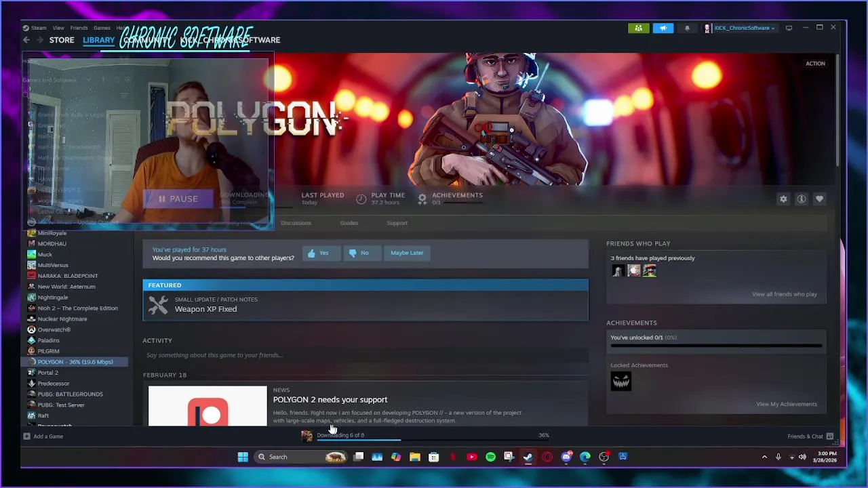This screenshot has height=488, width=868.
Task: Open the Patreon news thumbnail
Action: [208, 406]
